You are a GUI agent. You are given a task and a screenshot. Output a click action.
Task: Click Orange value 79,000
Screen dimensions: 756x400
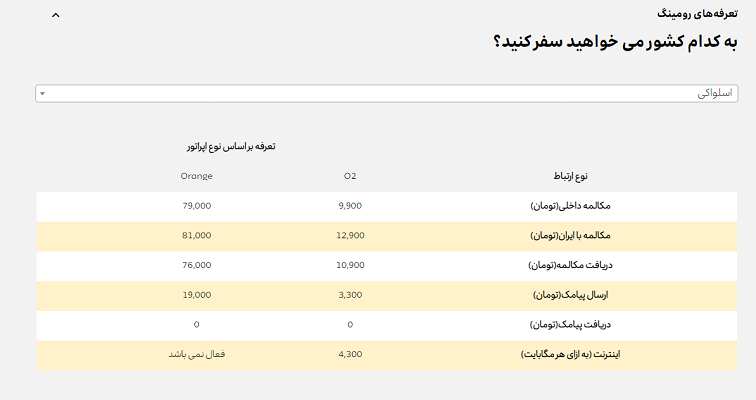pos(197,206)
